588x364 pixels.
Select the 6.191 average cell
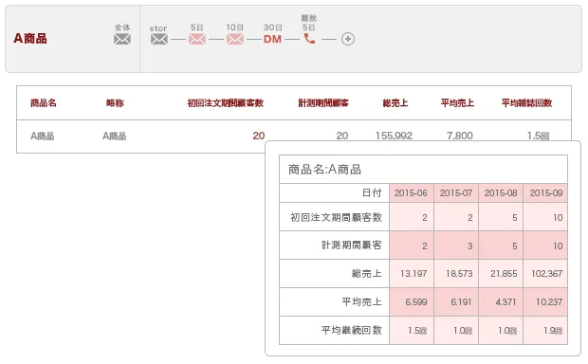456,301
